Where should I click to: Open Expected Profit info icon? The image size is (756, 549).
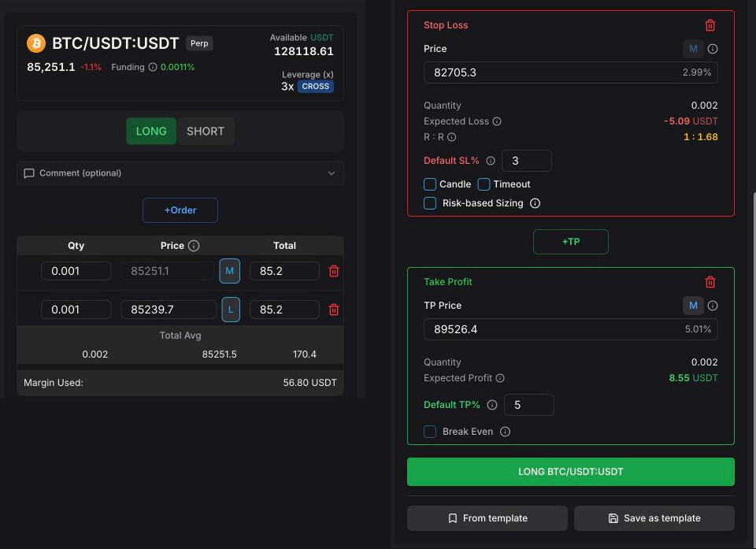pos(501,378)
